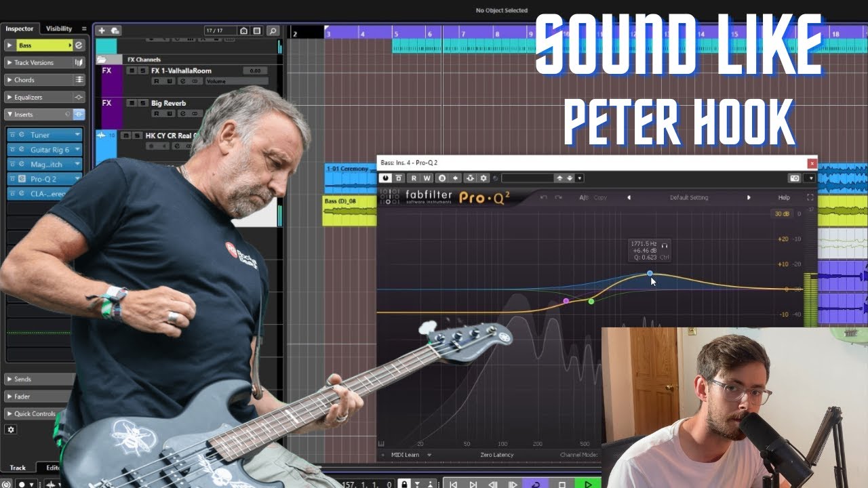The height and width of the screenshot is (488, 868).
Task: Search tracks with the magnifier icon
Action: click(272, 30)
